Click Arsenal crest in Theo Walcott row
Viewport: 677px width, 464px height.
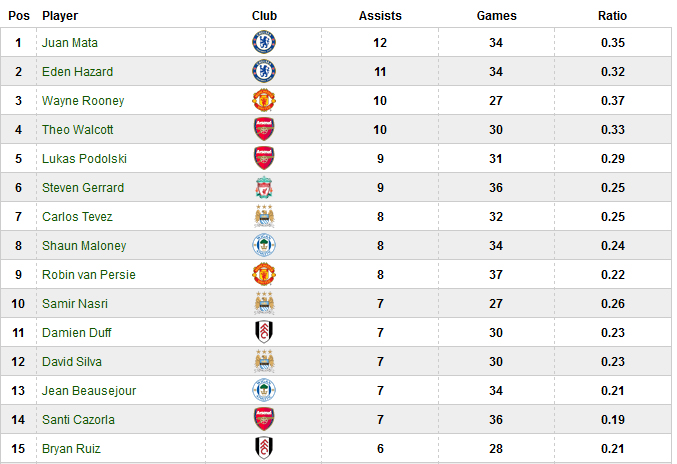[264, 129]
